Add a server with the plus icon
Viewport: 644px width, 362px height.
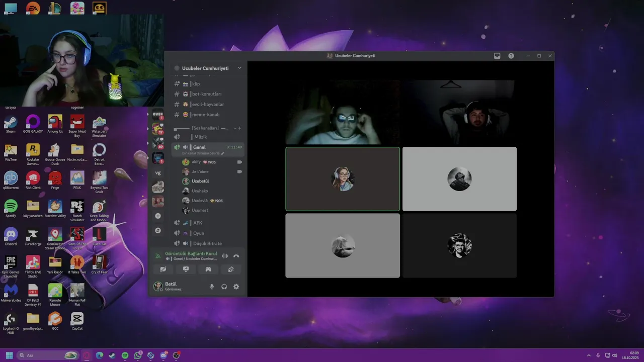click(x=158, y=216)
